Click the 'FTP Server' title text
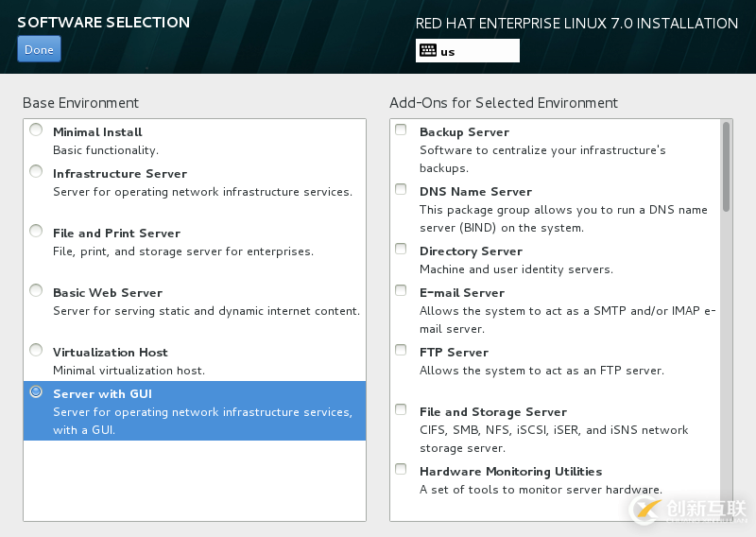 pyautogui.click(x=455, y=353)
